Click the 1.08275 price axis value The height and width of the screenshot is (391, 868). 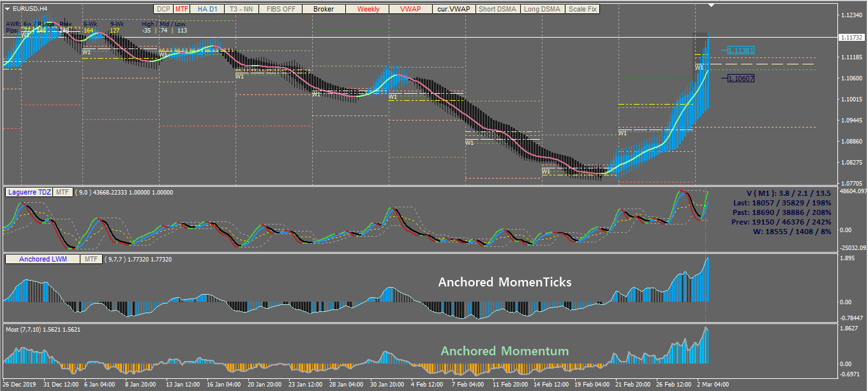[x=851, y=163]
